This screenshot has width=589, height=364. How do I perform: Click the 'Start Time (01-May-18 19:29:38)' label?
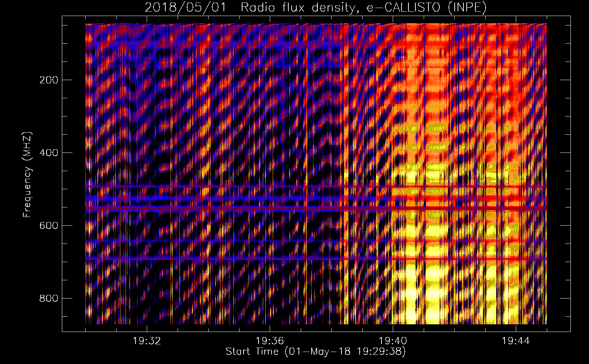pos(316,352)
